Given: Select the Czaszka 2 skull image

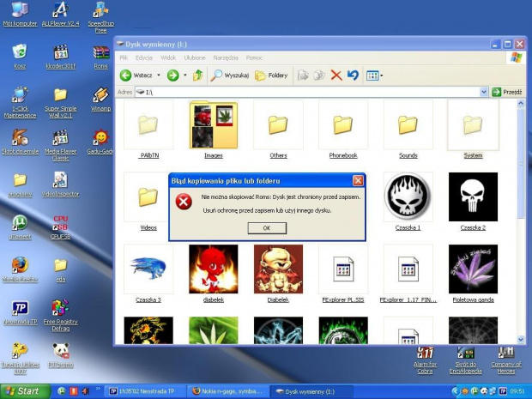Looking at the screenshot, I should click(x=473, y=196).
